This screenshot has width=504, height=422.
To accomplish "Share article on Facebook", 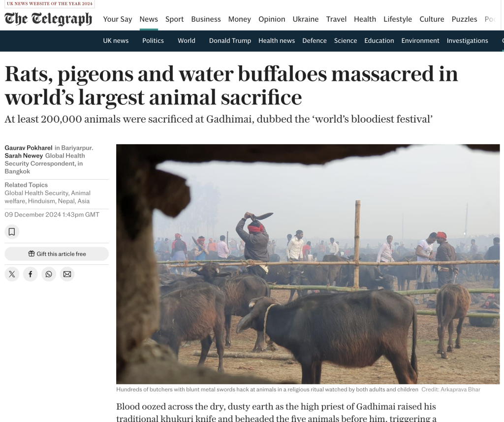I will [30, 274].
